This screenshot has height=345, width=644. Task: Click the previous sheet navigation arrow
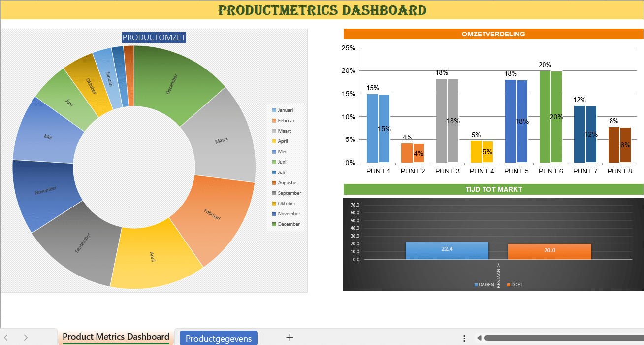coord(6,338)
